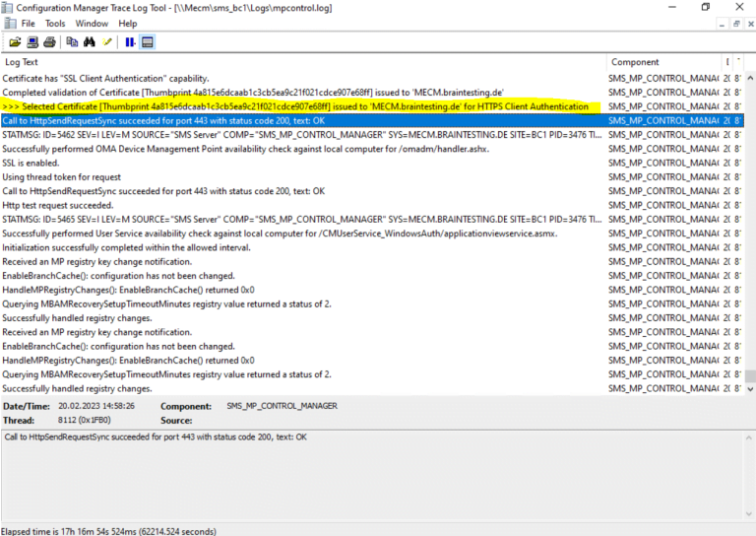The width and height of the screenshot is (756, 536).
Task: Select the 'OMA Device Management Point availability' row
Action: pos(372,149)
